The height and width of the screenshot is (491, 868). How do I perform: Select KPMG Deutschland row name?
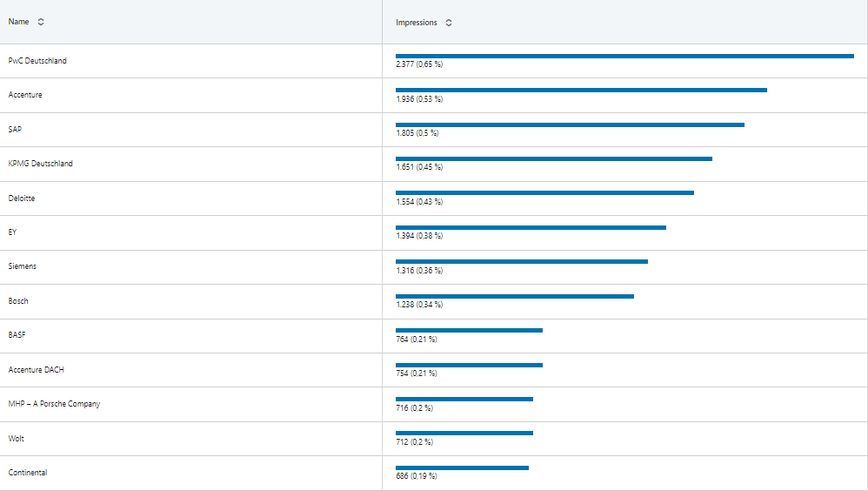point(40,164)
